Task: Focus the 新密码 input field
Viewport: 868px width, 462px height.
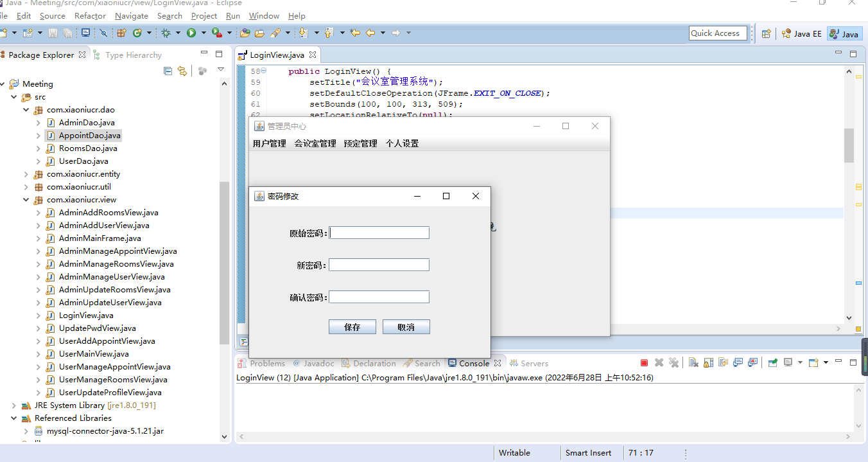Action: click(x=379, y=265)
